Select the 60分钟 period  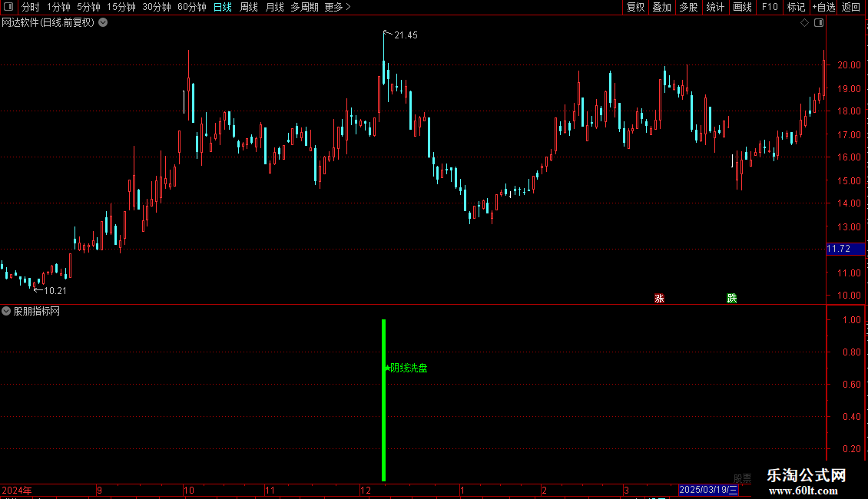click(191, 7)
